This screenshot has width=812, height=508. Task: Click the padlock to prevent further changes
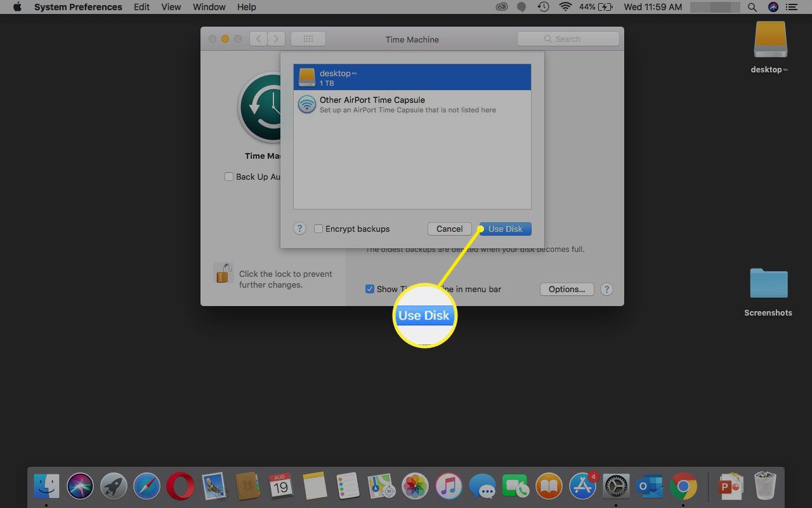tap(223, 274)
